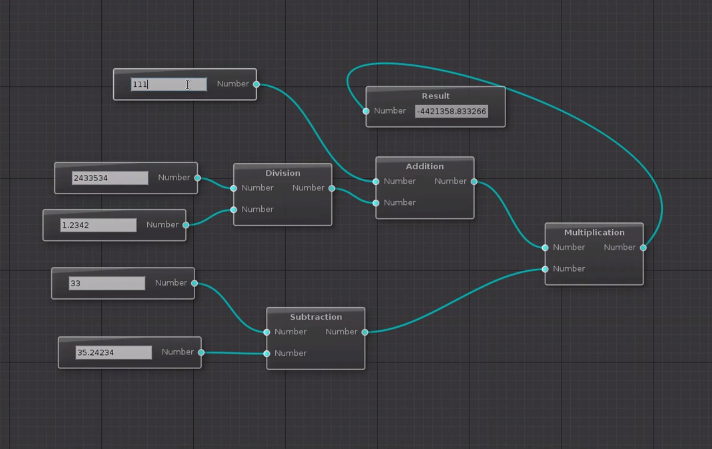Screen dimensions: 712x449
Task: Select the Subtraction node by its title
Action: click(316, 317)
